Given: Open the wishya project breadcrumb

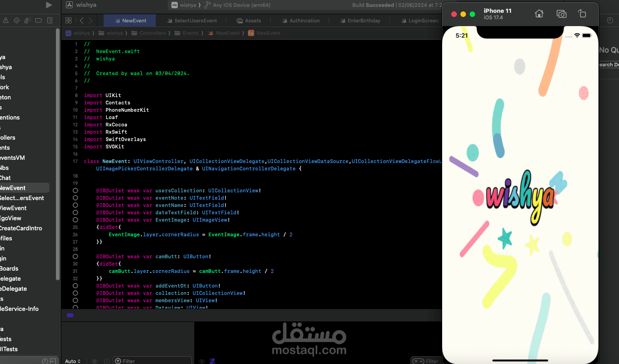Looking at the screenshot, I should [x=78, y=33].
